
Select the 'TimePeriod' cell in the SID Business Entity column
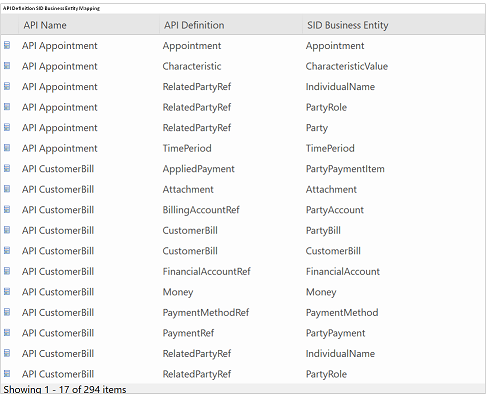(330, 148)
